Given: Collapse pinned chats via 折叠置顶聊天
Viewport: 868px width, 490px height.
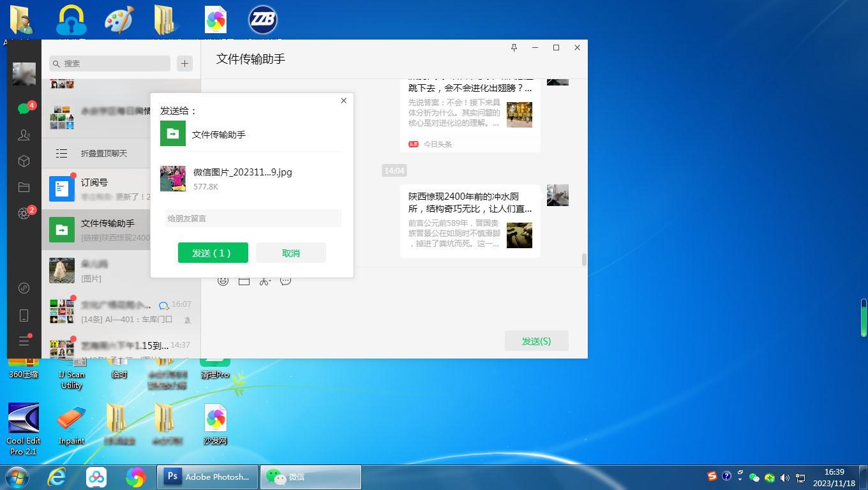Looking at the screenshot, I should pyautogui.click(x=103, y=153).
